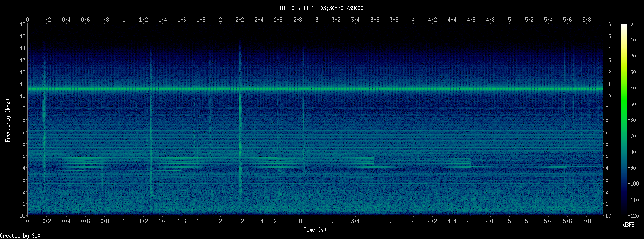Click the white top of the dBFS color scale
Viewport: 644px width, 239px height.
(x=623, y=26)
